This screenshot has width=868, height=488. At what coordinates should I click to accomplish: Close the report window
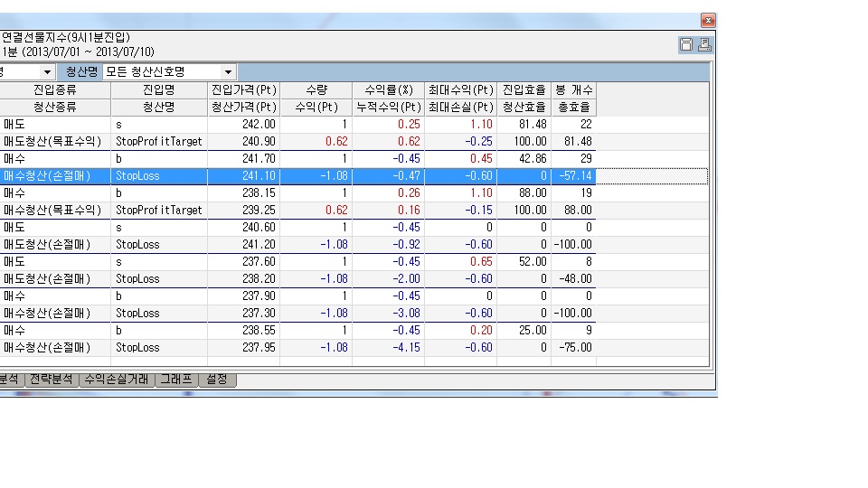tap(708, 21)
